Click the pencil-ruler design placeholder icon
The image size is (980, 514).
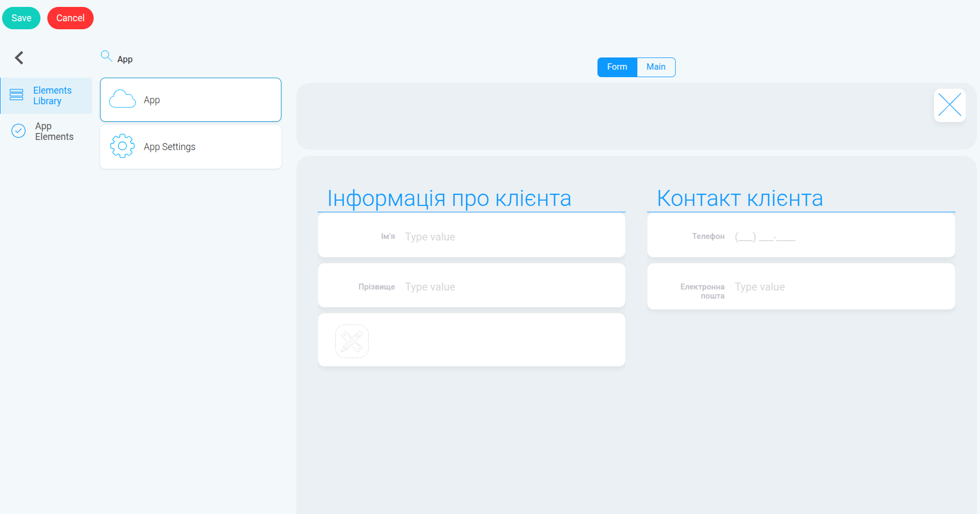coord(352,341)
